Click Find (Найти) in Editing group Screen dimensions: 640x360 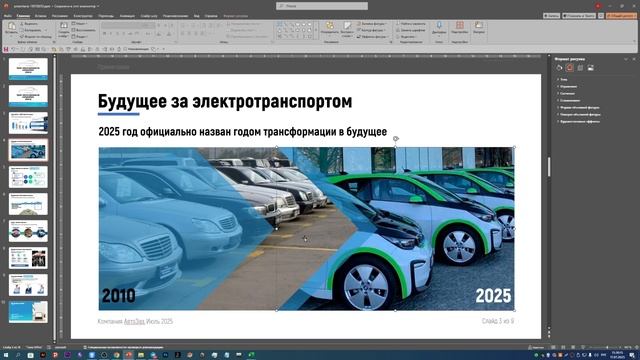pyautogui.click(x=411, y=24)
